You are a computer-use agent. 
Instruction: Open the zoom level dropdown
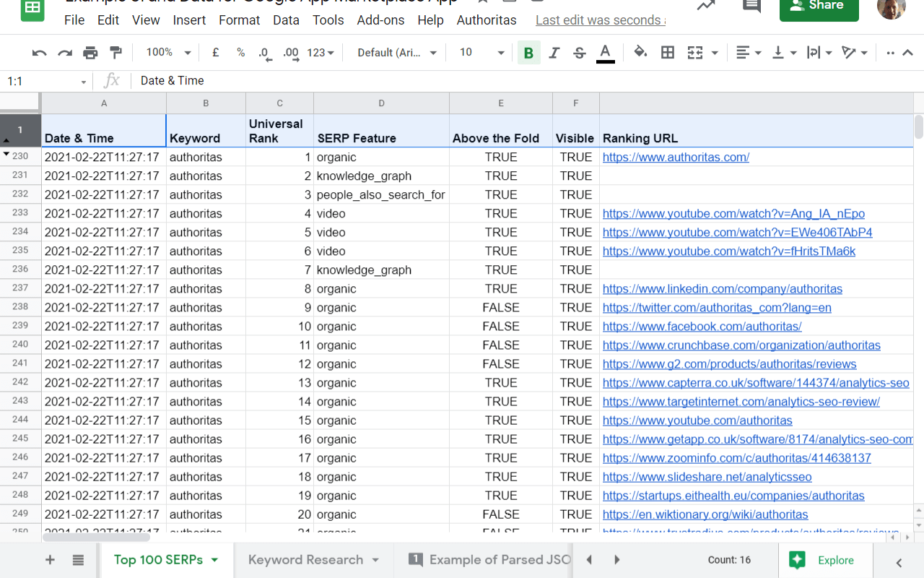[x=167, y=53]
